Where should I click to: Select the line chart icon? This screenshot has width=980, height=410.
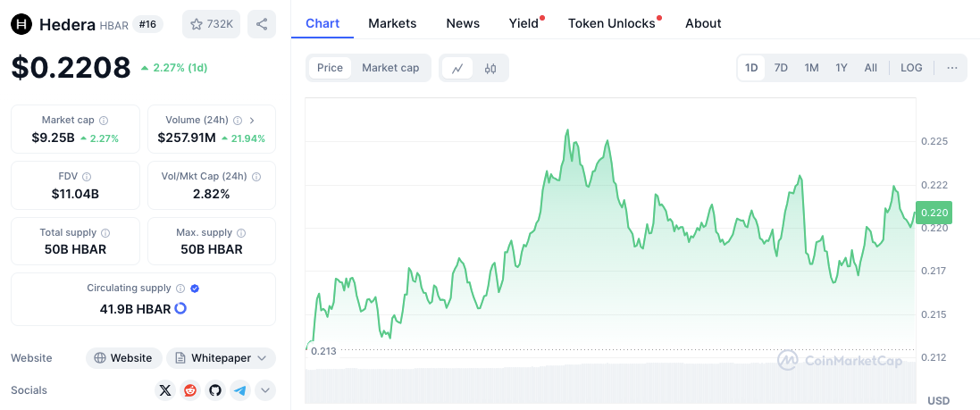point(457,68)
